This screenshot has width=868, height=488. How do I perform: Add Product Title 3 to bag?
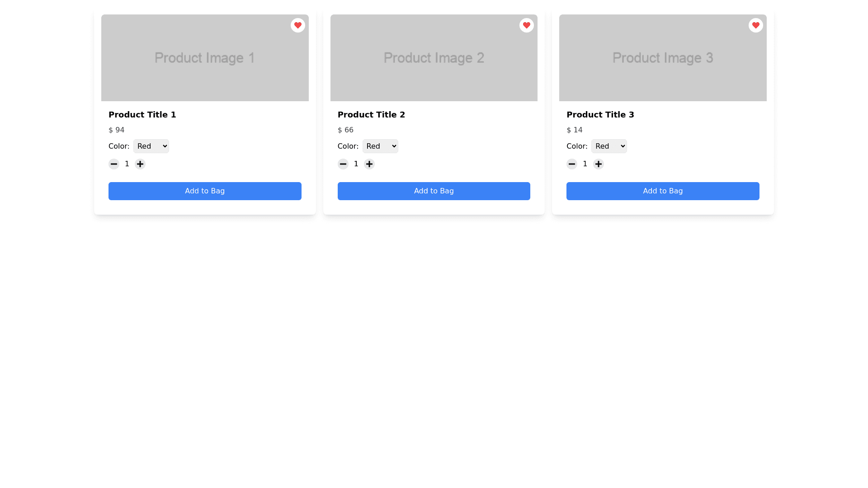(x=663, y=191)
